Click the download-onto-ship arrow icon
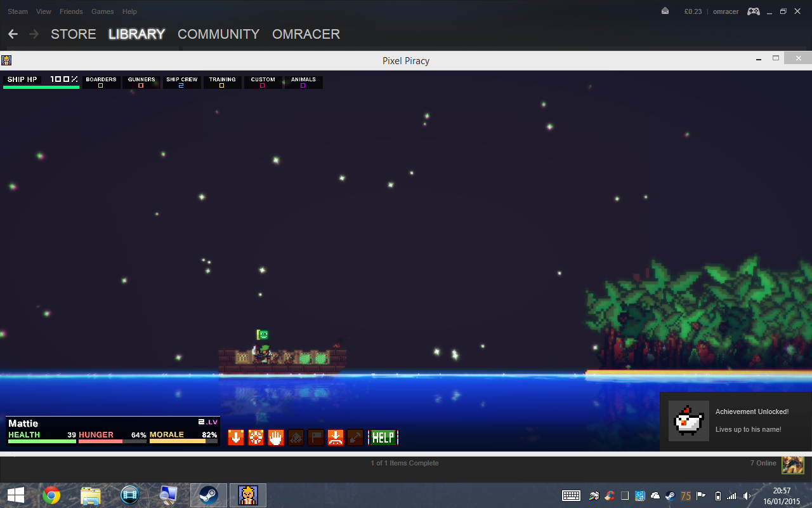This screenshot has width=812, height=508. coord(336,437)
